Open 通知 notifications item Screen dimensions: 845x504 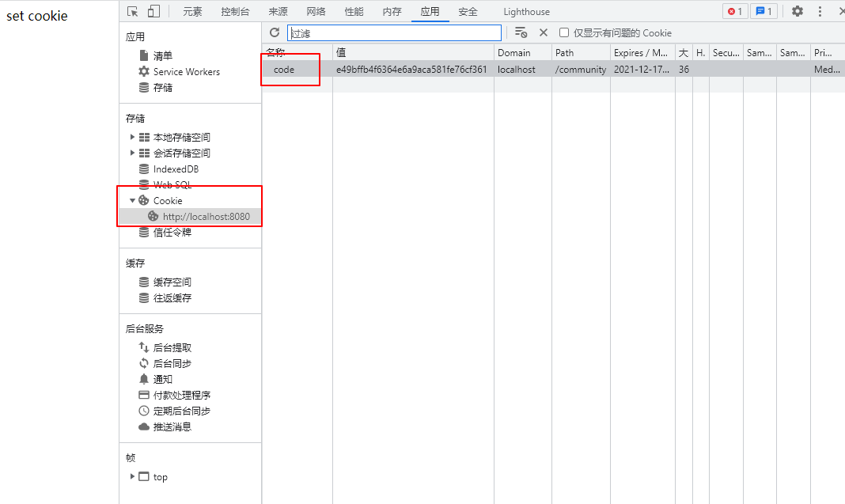(x=163, y=379)
